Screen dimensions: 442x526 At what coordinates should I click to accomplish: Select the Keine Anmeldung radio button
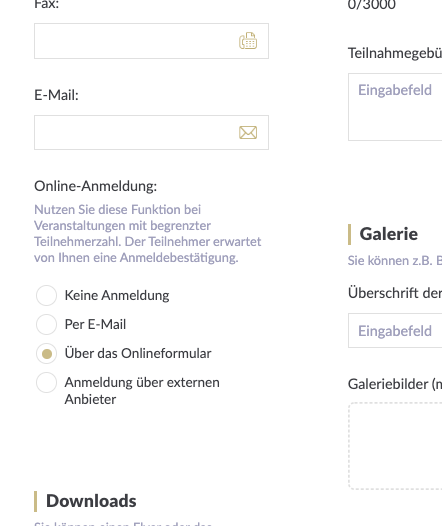click(46, 295)
